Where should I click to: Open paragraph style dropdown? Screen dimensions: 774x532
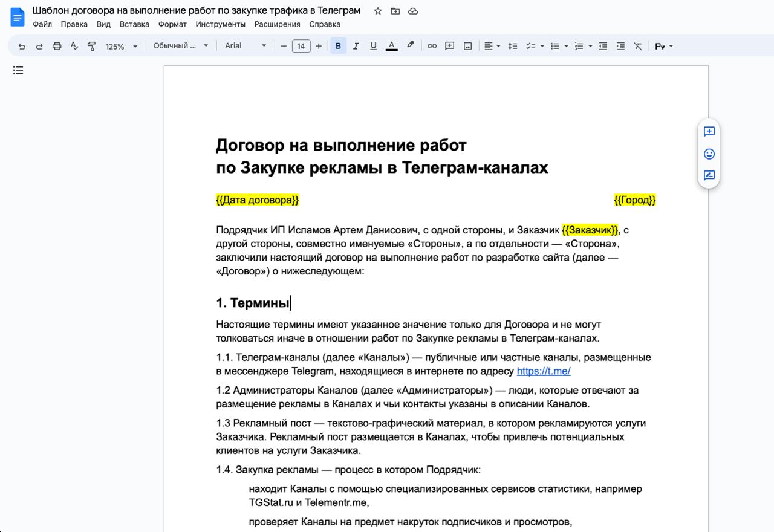180,46
